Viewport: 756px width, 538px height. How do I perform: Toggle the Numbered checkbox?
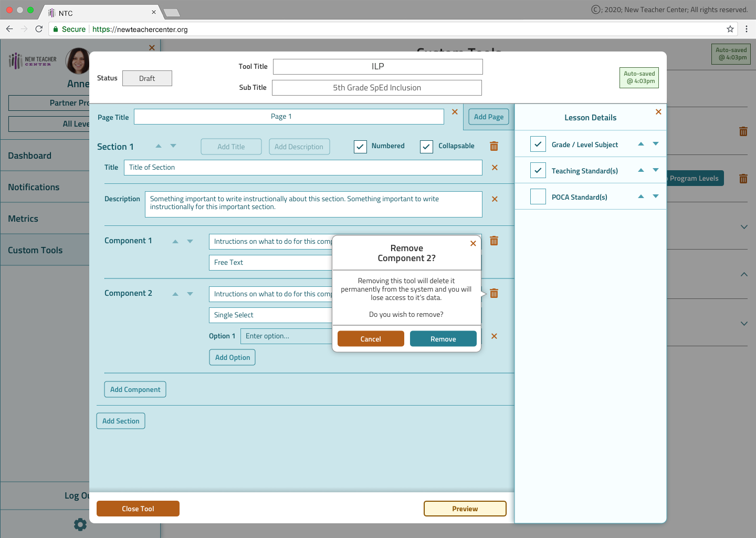tap(360, 147)
